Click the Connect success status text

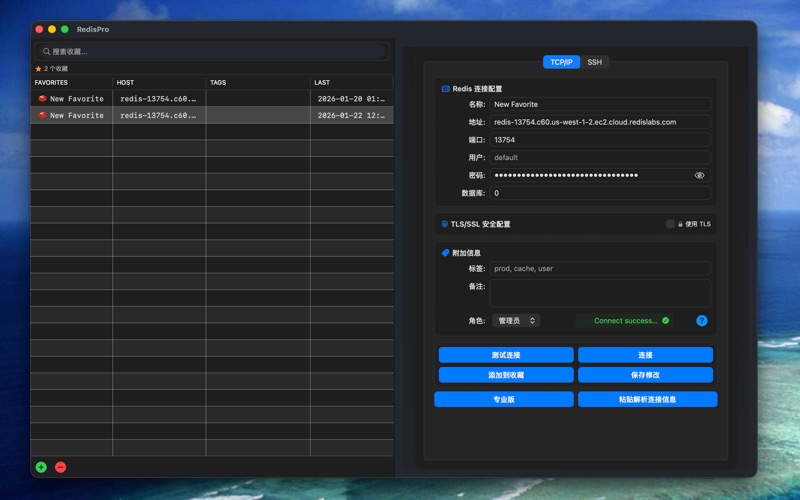[x=626, y=320]
